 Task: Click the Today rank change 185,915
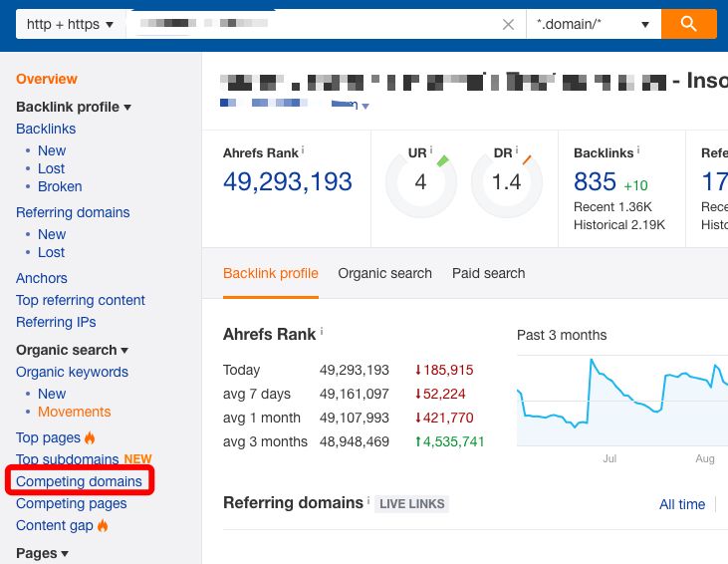click(444, 370)
